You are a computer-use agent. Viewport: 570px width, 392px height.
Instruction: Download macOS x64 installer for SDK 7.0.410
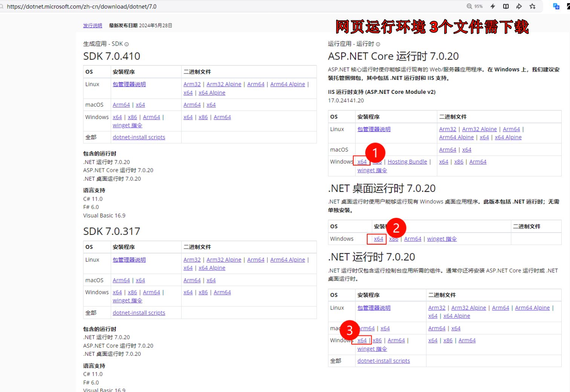pos(140,105)
